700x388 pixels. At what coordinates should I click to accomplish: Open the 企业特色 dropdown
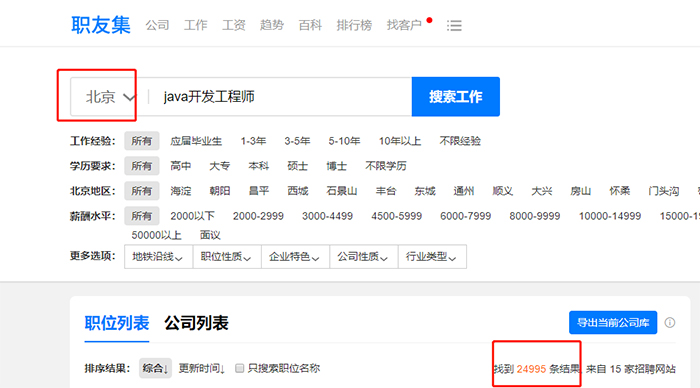pyautogui.click(x=295, y=257)
